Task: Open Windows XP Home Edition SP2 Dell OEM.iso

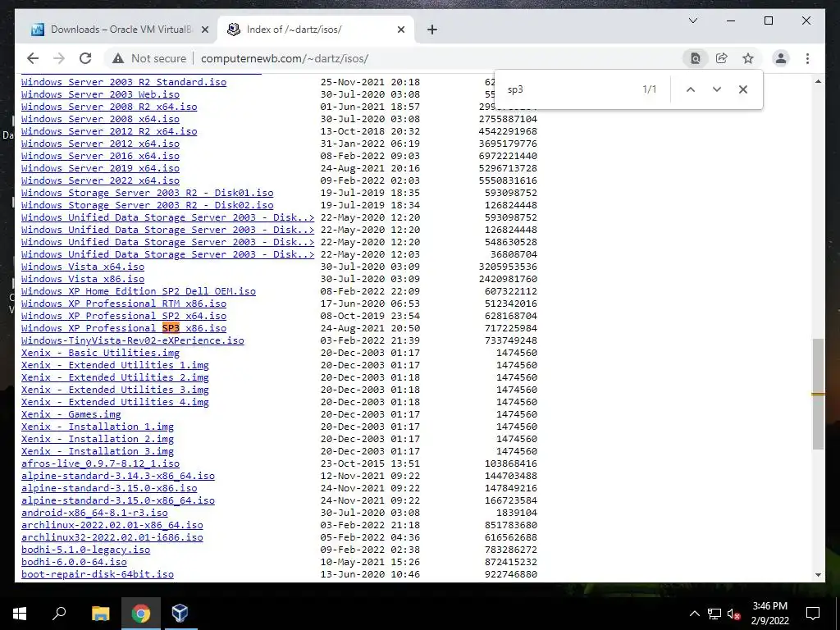Action: [138, 291]
